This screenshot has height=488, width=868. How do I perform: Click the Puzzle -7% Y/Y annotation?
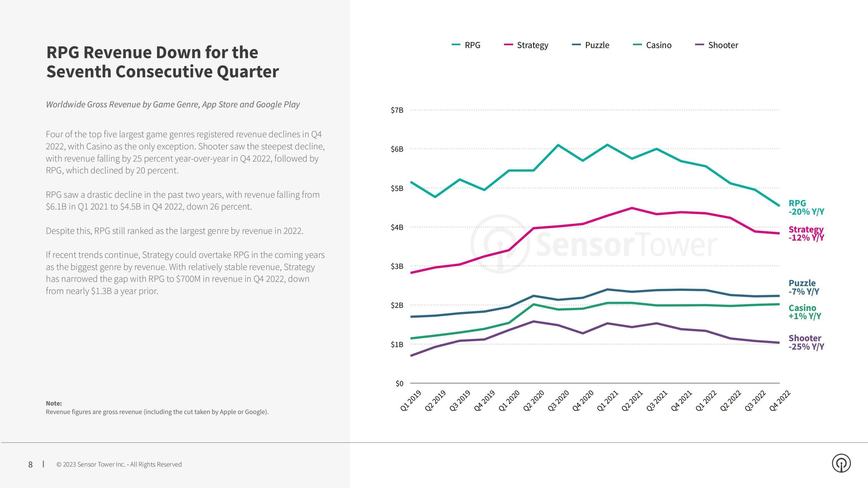tap(804, 287)
